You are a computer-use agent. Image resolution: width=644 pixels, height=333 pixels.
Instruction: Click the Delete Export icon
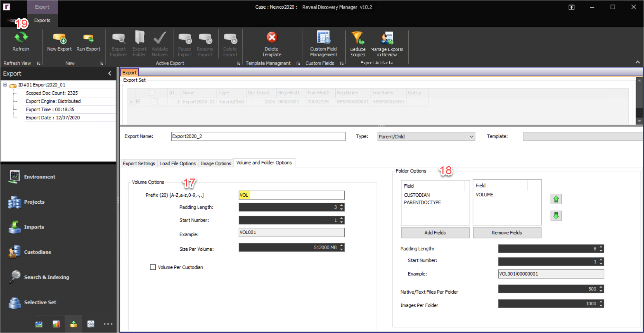(x=230, y=38)
